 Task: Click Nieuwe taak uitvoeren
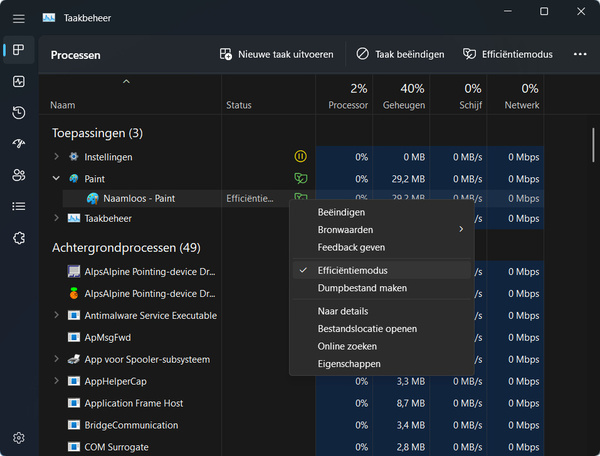276,54
